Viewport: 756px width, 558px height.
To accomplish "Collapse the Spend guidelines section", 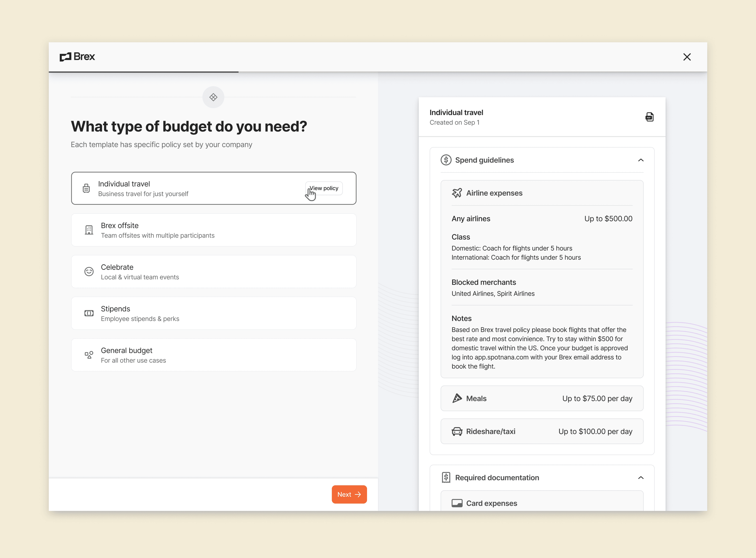I will (x=641, y=160).
